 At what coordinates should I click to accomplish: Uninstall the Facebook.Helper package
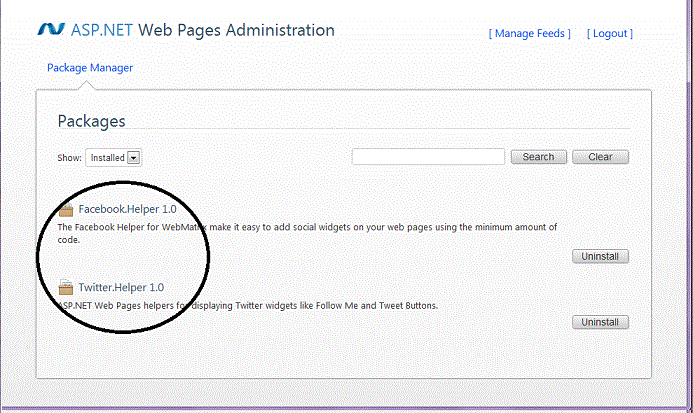(600, 256)
